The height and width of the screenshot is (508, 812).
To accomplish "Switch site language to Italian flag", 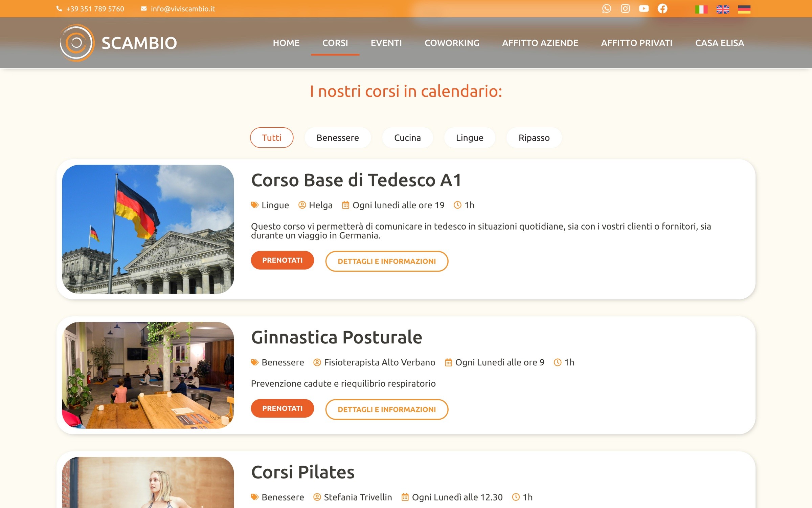I will click(x=701, y=9).
